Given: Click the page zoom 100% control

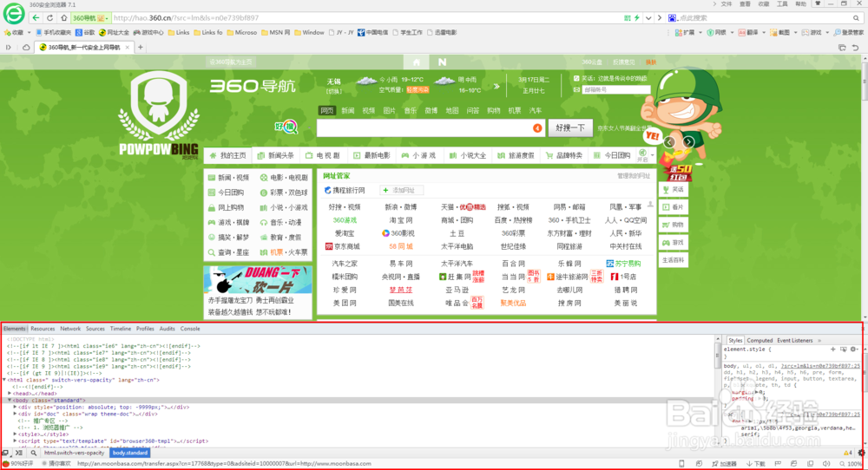Looking at the screenshot, I should pos(851,464).
